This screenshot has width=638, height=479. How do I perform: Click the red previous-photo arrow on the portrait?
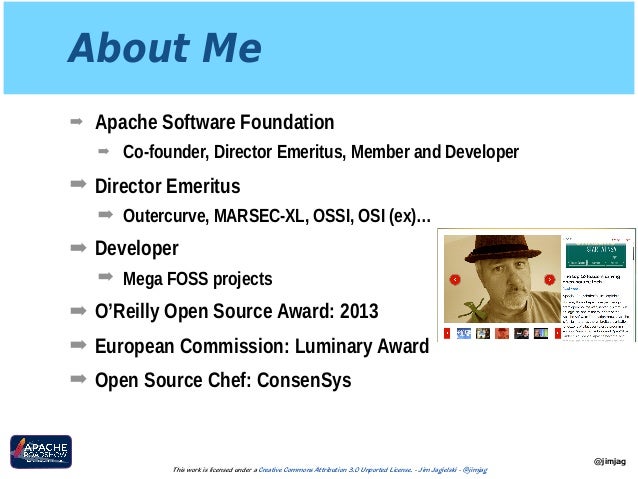tap(455, 280)
